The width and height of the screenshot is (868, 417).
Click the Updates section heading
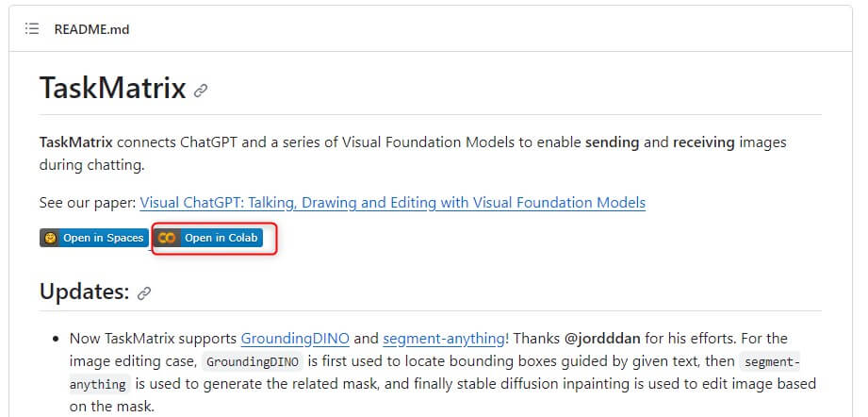(84, 292)
